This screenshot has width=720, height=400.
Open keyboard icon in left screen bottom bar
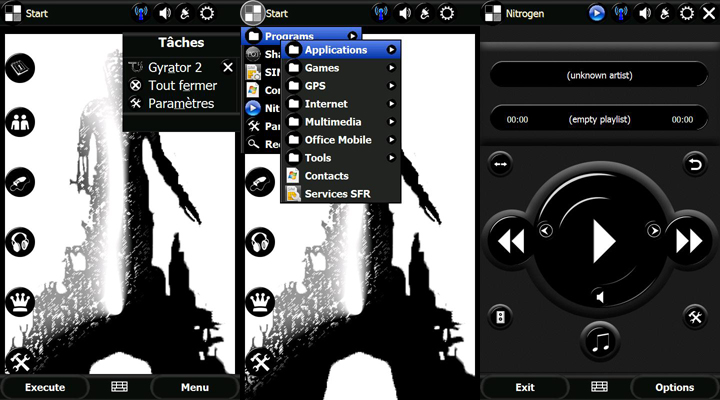click(119, 387)
